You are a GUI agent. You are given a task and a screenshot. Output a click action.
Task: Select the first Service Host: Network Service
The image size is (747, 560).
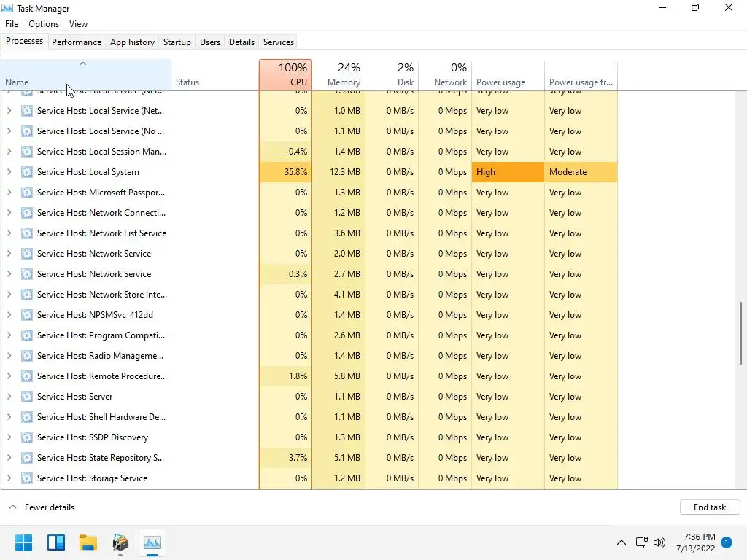[309, 254]
